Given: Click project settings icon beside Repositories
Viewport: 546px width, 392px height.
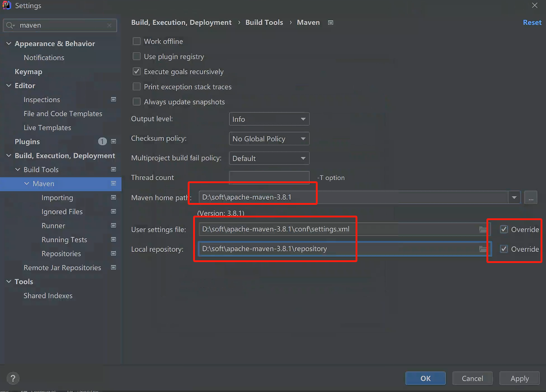Looking at the screenshot, I should (x=113, y=254).
